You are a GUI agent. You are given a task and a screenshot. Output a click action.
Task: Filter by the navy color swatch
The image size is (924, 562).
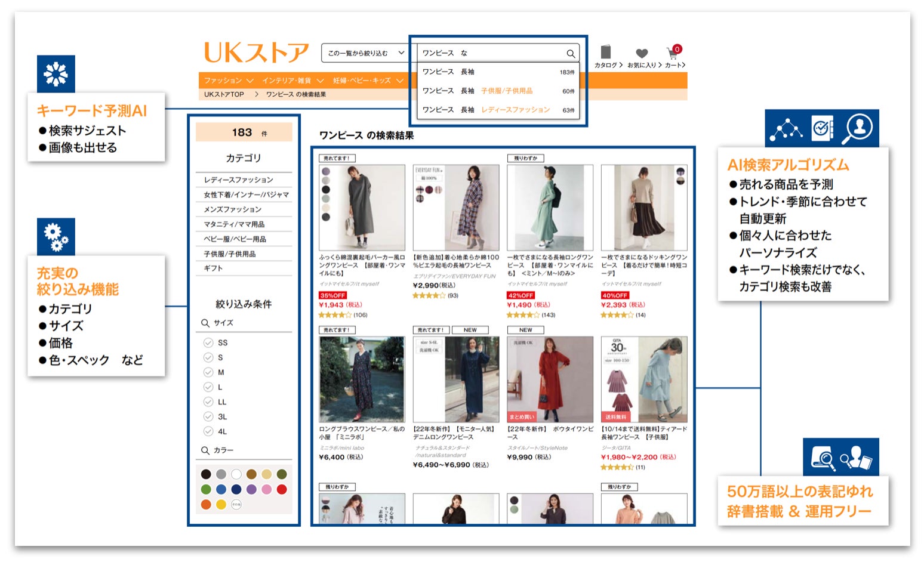(x=236, y=489)
